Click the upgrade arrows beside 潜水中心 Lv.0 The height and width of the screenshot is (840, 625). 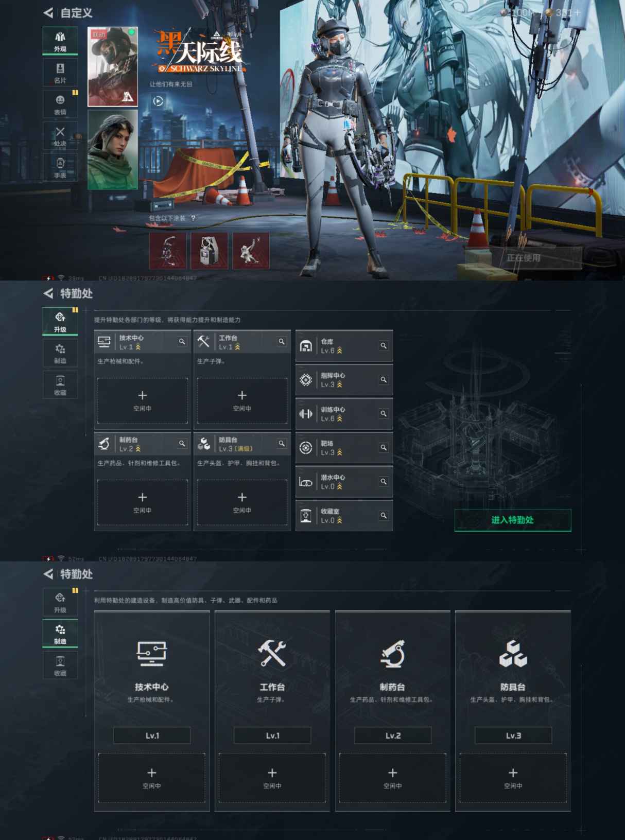tap(339, 486)
